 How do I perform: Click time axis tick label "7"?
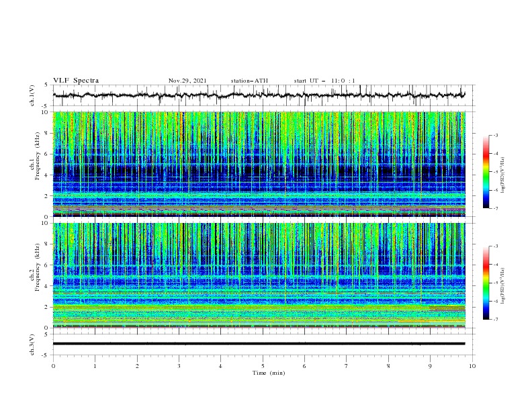click(347, 366)
